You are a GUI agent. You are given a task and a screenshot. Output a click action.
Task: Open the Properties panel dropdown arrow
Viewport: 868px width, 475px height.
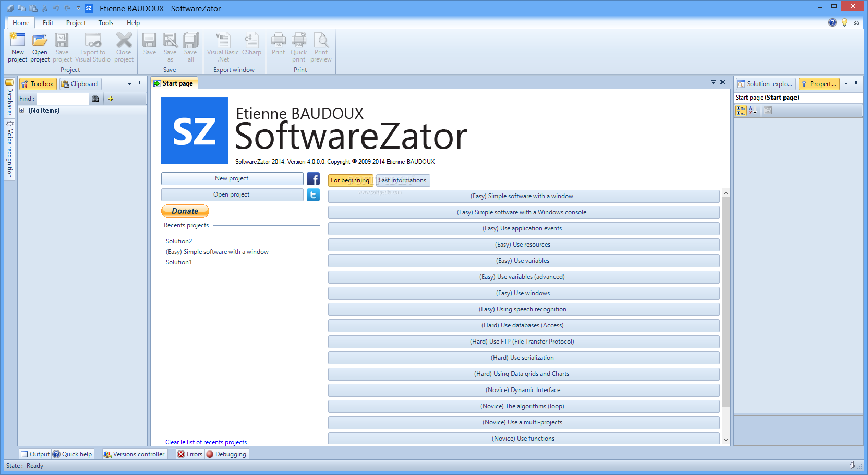(846, 84)
